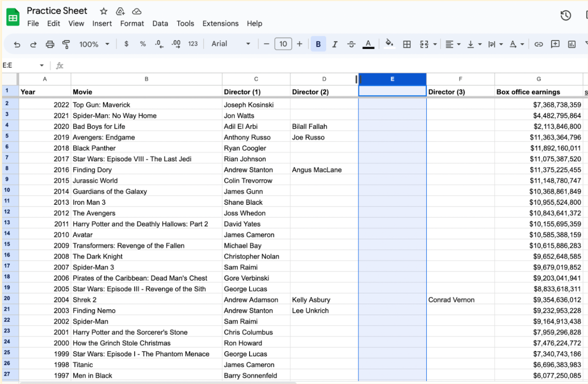588x384 pixels.
Task: Open the Borders grid icon
Action: point(407,44)
